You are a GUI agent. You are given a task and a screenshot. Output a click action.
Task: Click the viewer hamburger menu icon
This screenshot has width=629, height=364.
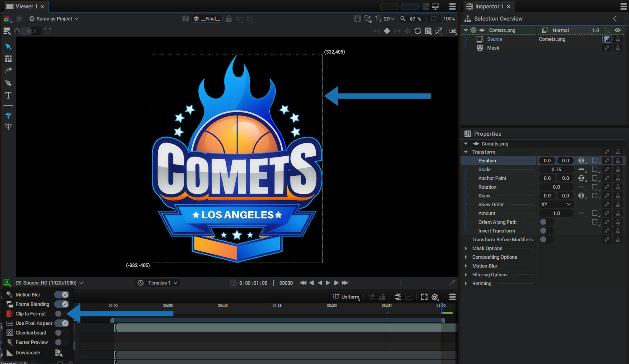coord(452,6)
